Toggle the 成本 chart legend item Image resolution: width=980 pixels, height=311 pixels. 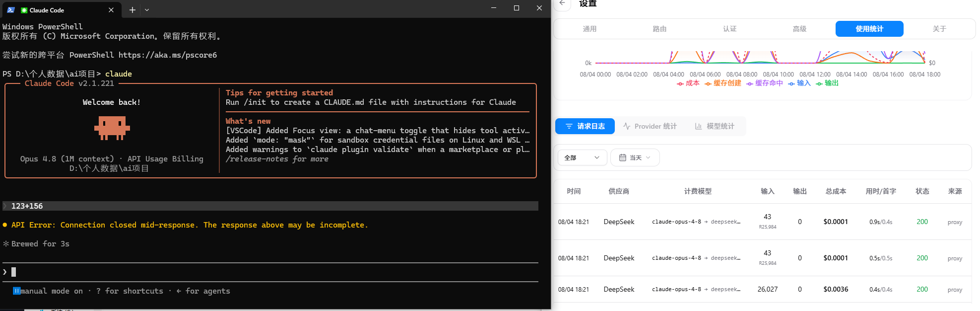point(688,83)
